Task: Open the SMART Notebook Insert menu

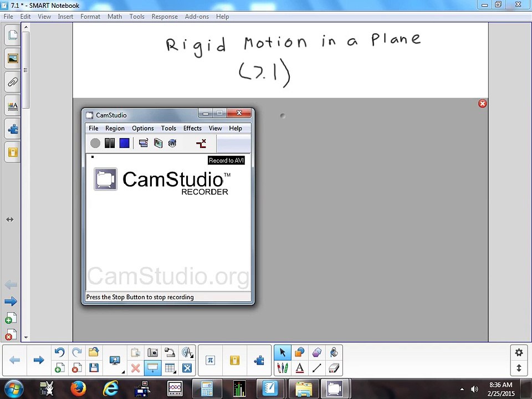Action: coord(65,17)
